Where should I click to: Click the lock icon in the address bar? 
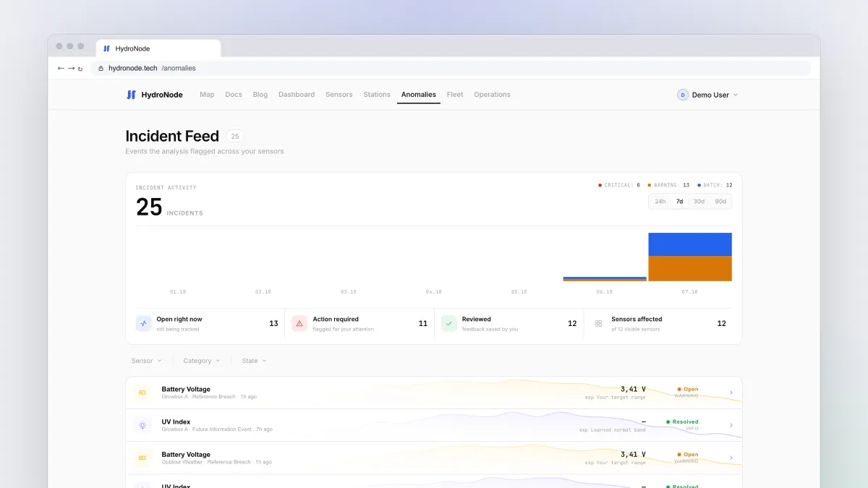(x=101, y=69)
